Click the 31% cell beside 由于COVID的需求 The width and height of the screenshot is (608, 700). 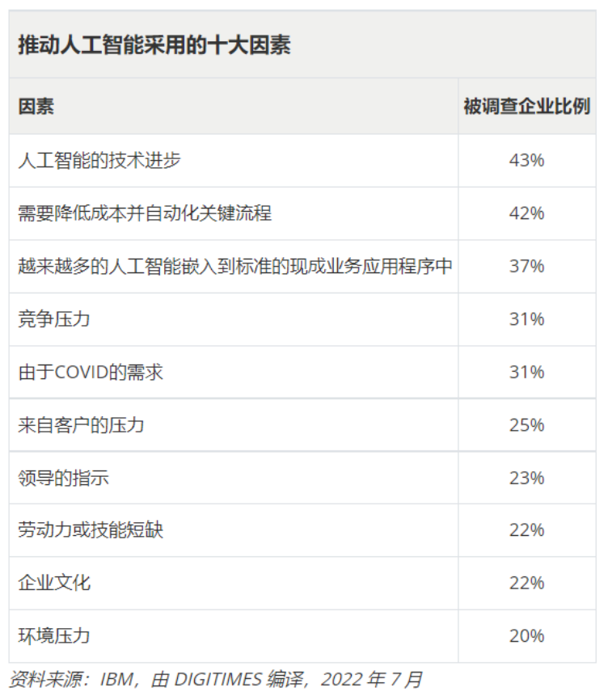(x=527, y=372)
